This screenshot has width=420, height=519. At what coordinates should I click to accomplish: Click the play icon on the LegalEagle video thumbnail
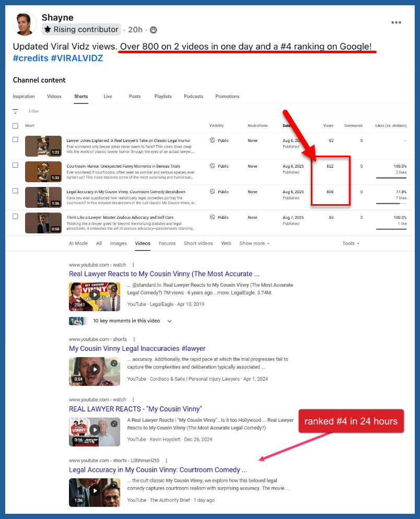(95, 295)
